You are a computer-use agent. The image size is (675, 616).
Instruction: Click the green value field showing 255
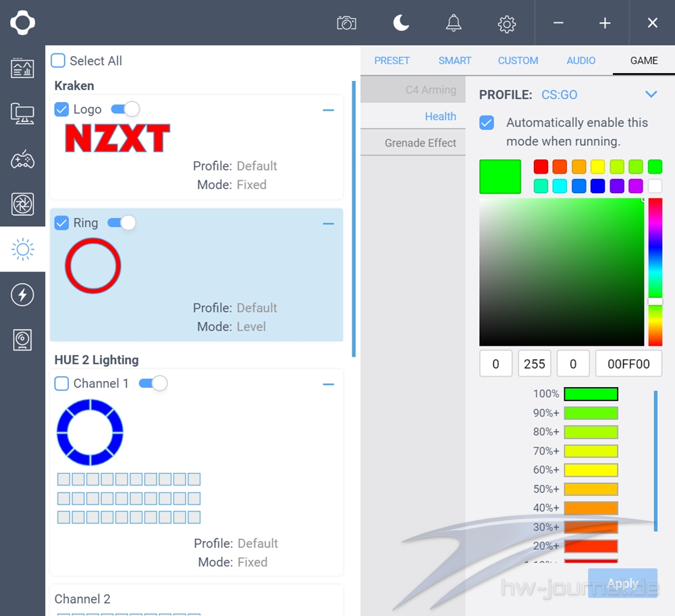click(534, 363)
